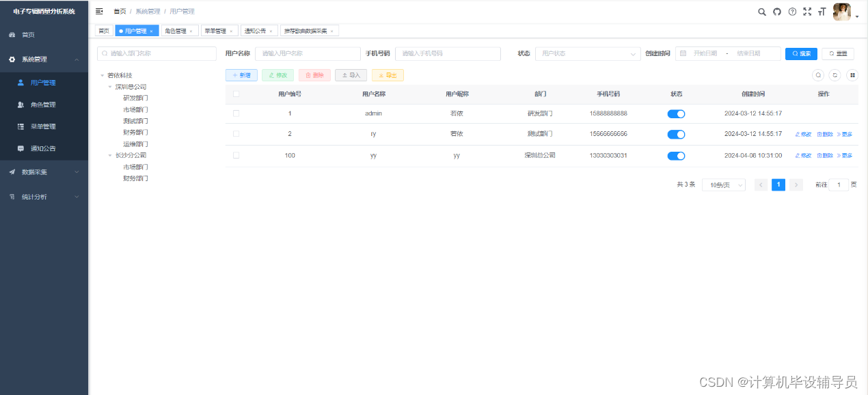
Task: Focus the 用户名称 input field
Action: [308, 53]
